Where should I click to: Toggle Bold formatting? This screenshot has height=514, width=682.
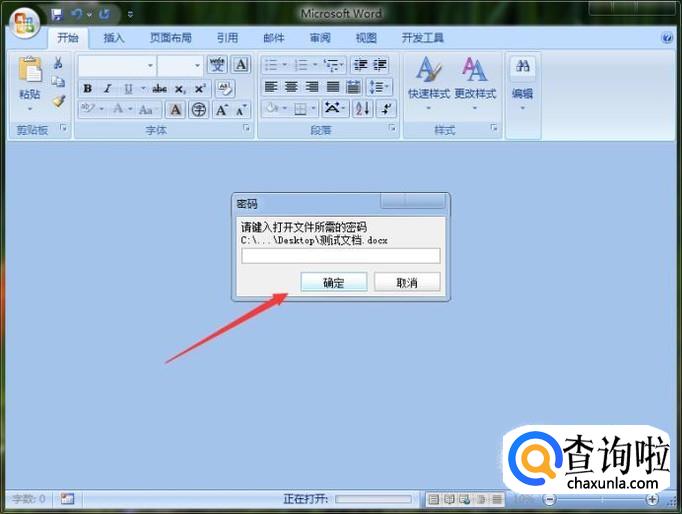point(87,89)
